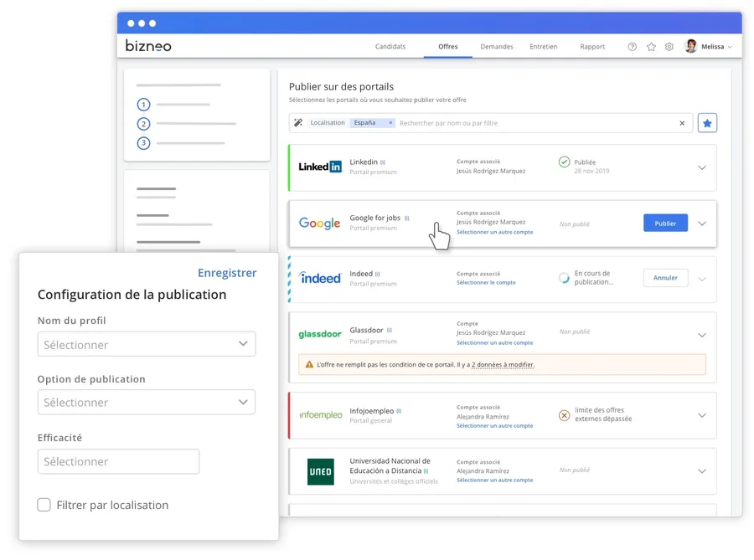Click Sélectionner le compte under Indeed
Viewport: 754px width, 560px height.
486,282
